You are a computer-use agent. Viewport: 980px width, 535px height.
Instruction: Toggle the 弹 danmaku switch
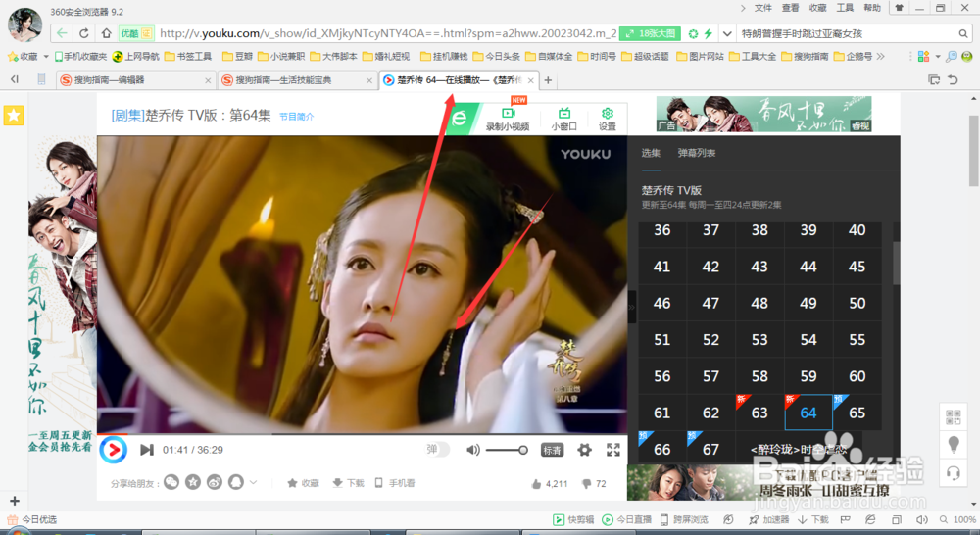pyautogui.click(x=437, y=450)
